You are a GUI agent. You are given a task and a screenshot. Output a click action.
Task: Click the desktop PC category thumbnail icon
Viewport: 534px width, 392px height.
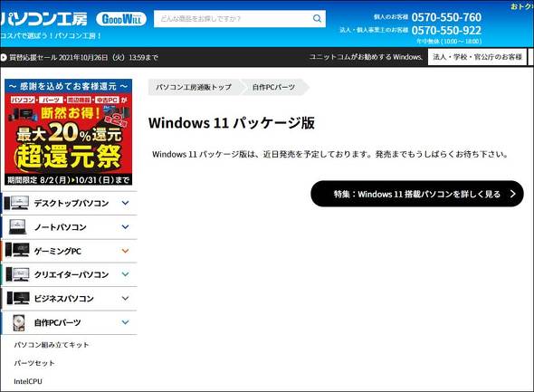coord(16,203)
